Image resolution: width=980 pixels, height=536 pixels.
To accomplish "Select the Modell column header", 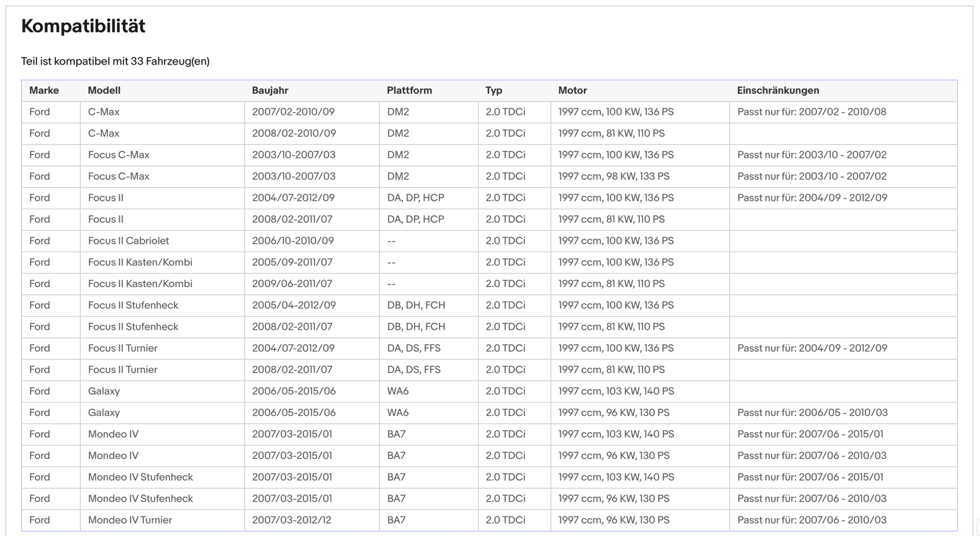I will click(x=104, y=91).
